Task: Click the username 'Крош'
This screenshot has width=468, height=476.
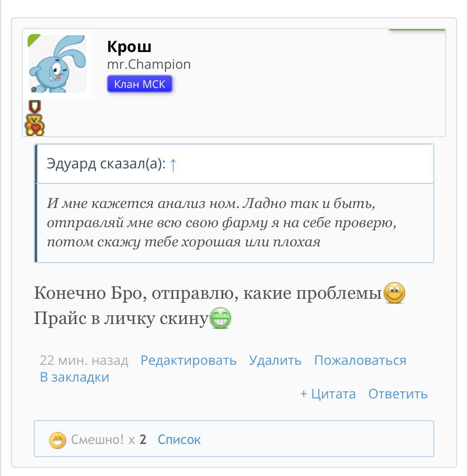Action: coord(129,46)
